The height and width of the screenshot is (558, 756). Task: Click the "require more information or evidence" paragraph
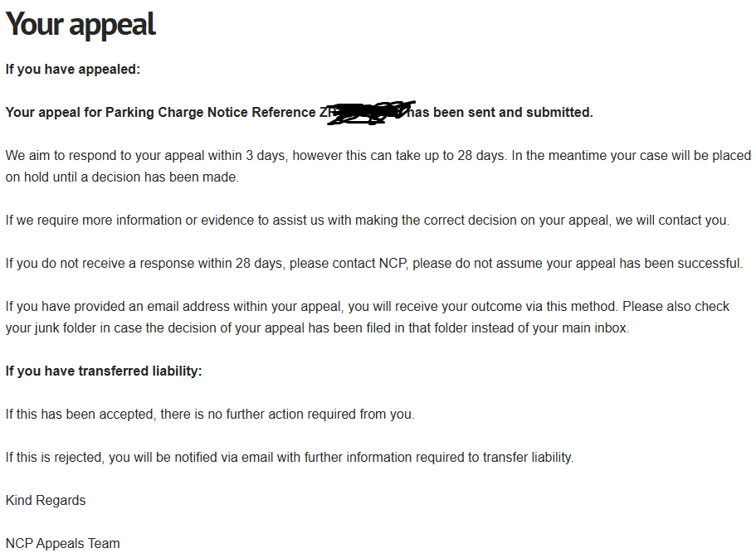click(249, 221)
